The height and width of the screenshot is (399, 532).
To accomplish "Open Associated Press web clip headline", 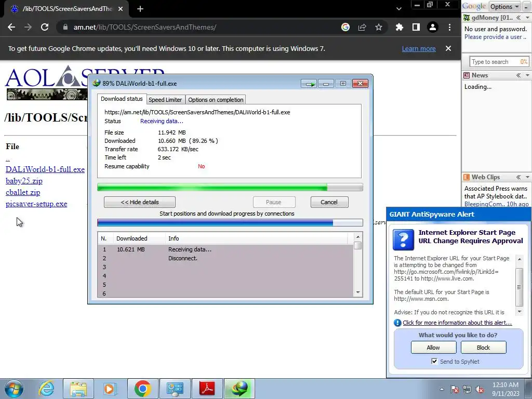I will point(496,192).
